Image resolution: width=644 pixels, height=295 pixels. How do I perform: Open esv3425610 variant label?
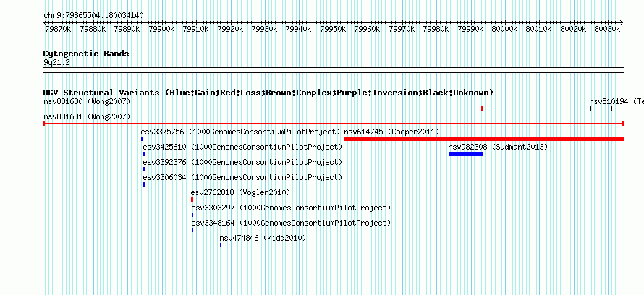tap(242, 147)
